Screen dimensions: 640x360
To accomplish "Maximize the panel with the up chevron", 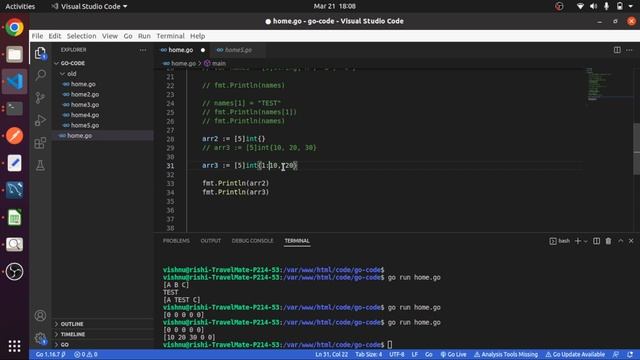I will [620, 241].
